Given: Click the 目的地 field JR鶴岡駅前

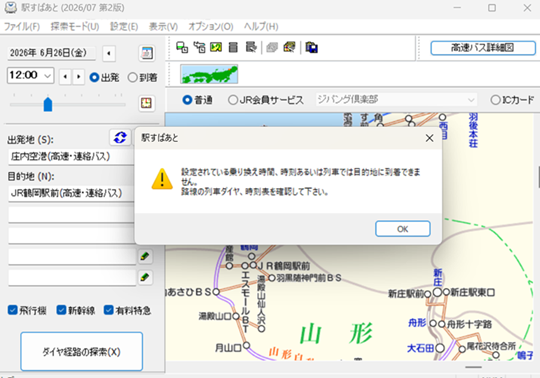Looking at the screenshot, I should point(71,193).
